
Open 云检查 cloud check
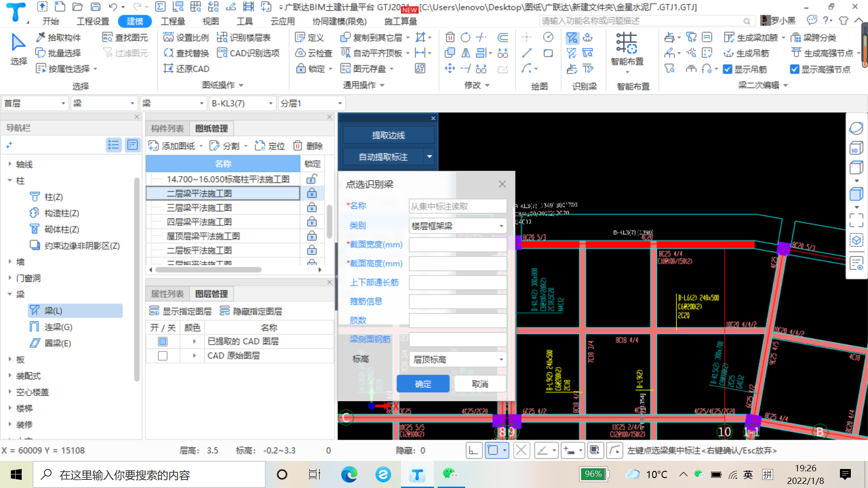coord(314,53)
